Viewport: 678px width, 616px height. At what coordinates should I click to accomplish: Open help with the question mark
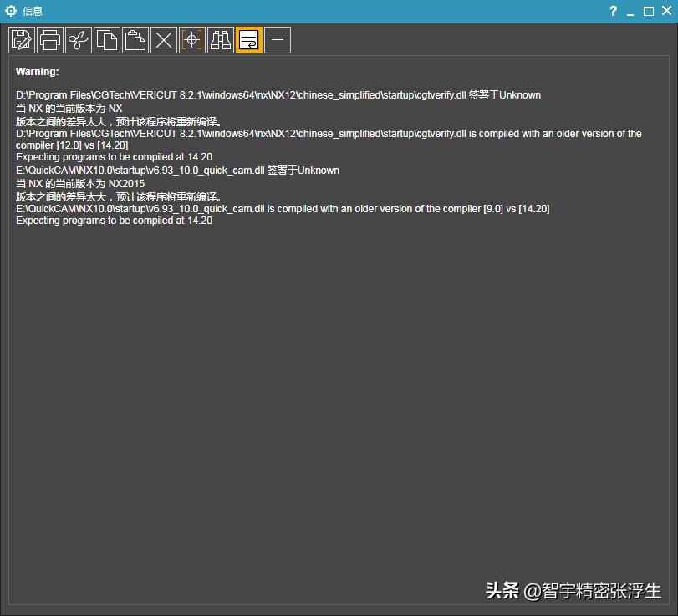[x=613, y=11]
